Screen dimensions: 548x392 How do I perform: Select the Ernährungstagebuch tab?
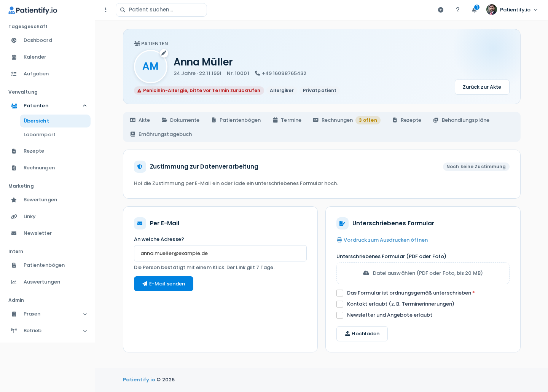coord(161,134)
